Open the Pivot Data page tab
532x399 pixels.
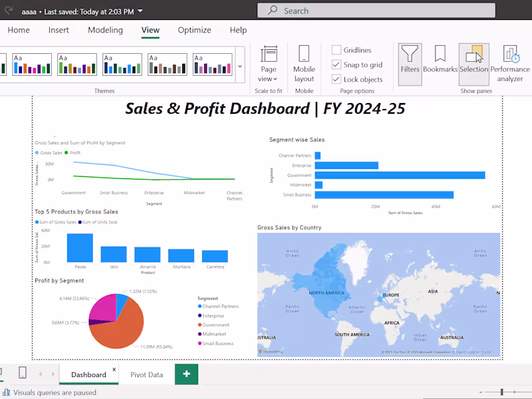click(146, 374)
